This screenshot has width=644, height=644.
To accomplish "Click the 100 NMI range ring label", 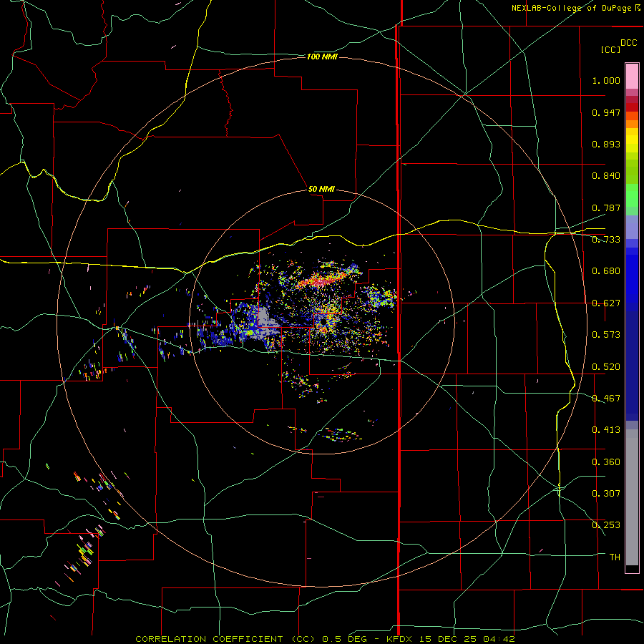I will click(x=322, y=57).
